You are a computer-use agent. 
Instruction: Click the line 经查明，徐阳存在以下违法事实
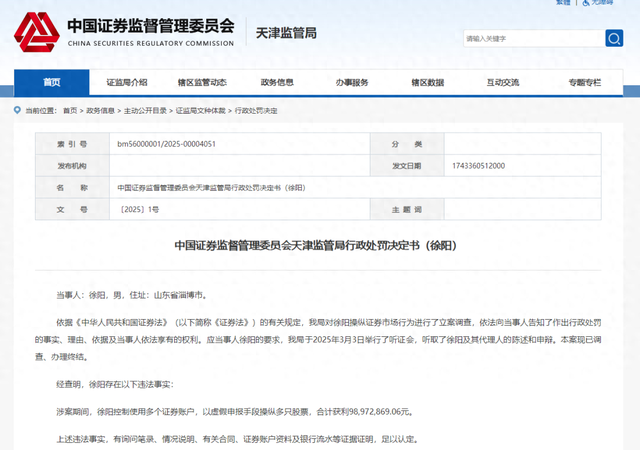pos(115,384)
